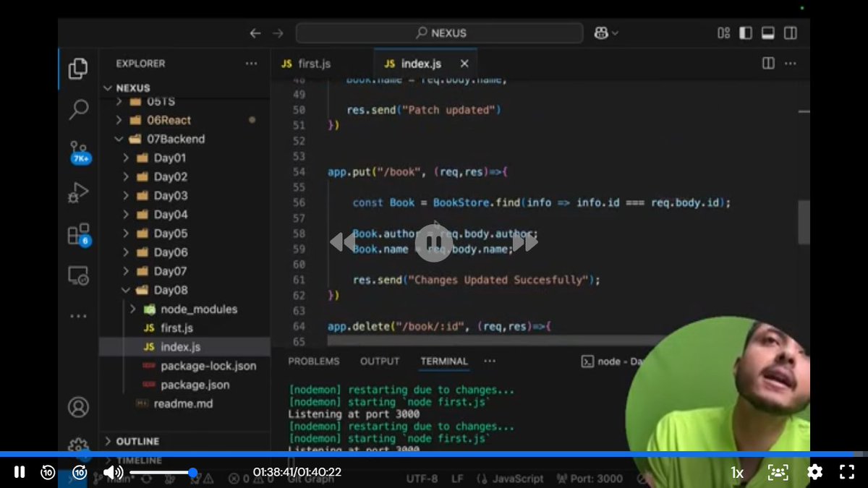Click the Copilot chat icon in title bar
The height and width of the screenshot is (488, 868).
pyautogui.click(x=601, y=33)
